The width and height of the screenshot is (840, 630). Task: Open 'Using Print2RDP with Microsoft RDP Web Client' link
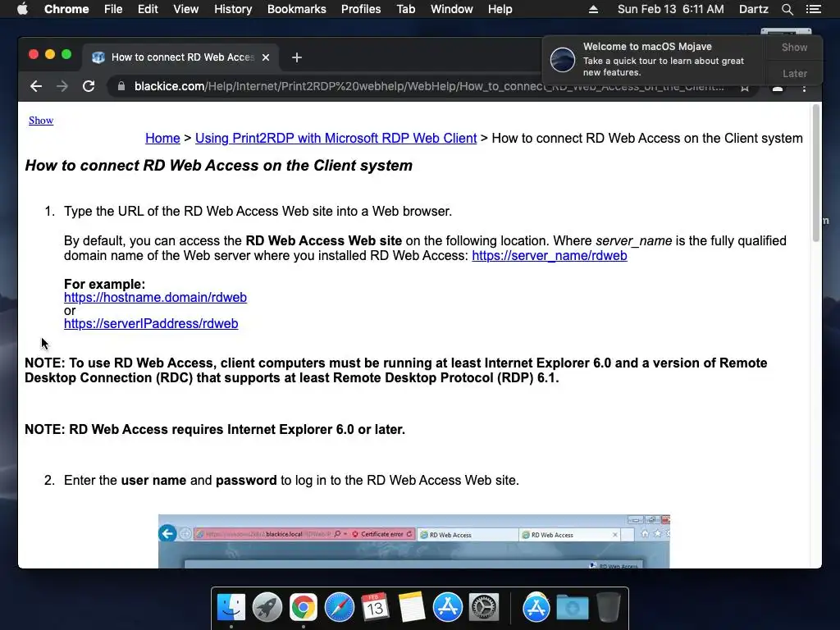coord(336,138)
